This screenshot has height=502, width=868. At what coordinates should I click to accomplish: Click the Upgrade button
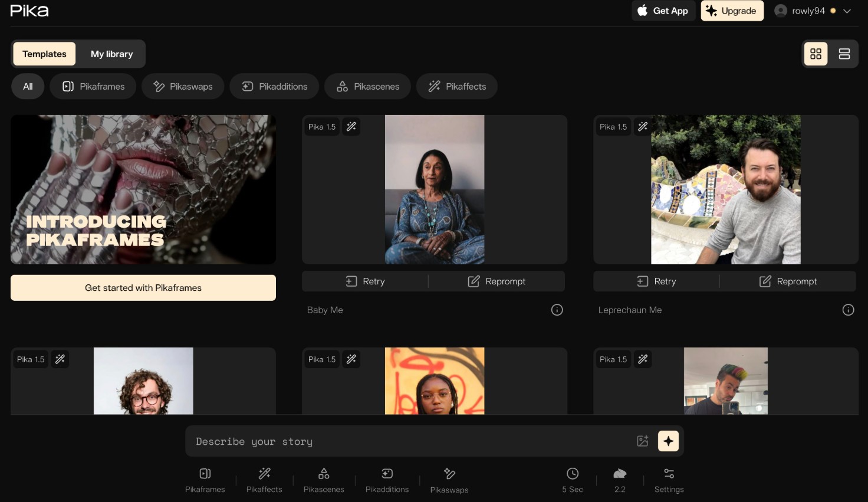click(732, 11)
